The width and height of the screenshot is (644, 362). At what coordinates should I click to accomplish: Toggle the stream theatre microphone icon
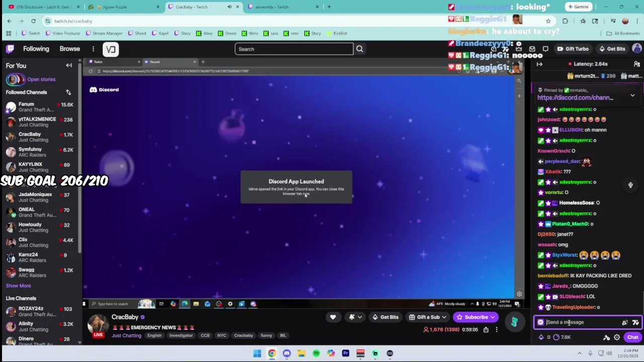(x=630, y=185)
